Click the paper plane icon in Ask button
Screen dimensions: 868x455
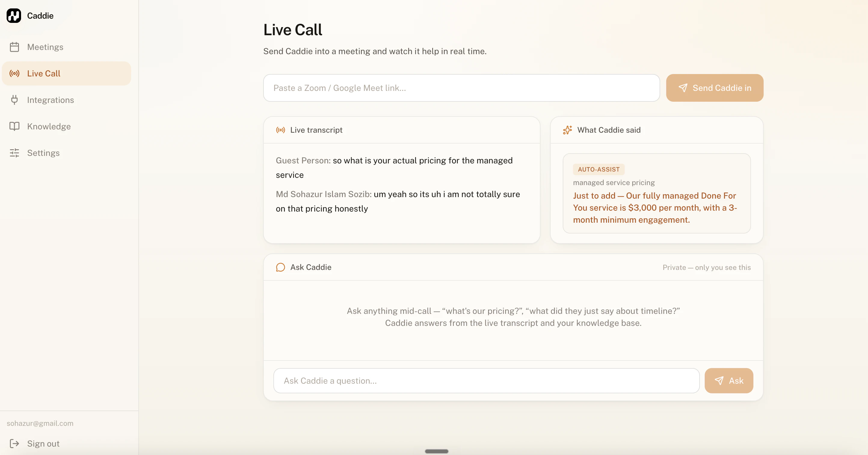point(719,381)
